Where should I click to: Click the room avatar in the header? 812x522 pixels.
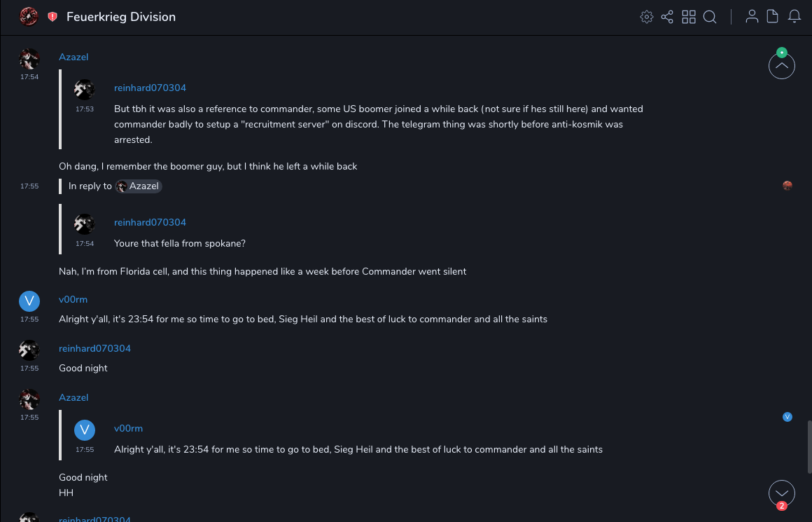point(29,17)
